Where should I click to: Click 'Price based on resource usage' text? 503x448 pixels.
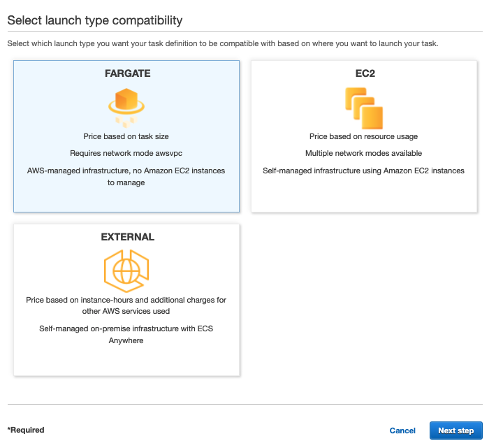[x=363, y=136]
